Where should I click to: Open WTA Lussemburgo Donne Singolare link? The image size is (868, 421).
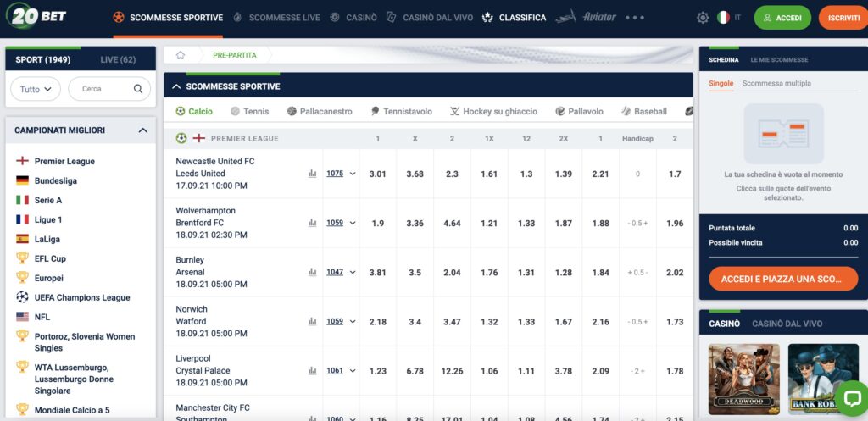point(75,379)
